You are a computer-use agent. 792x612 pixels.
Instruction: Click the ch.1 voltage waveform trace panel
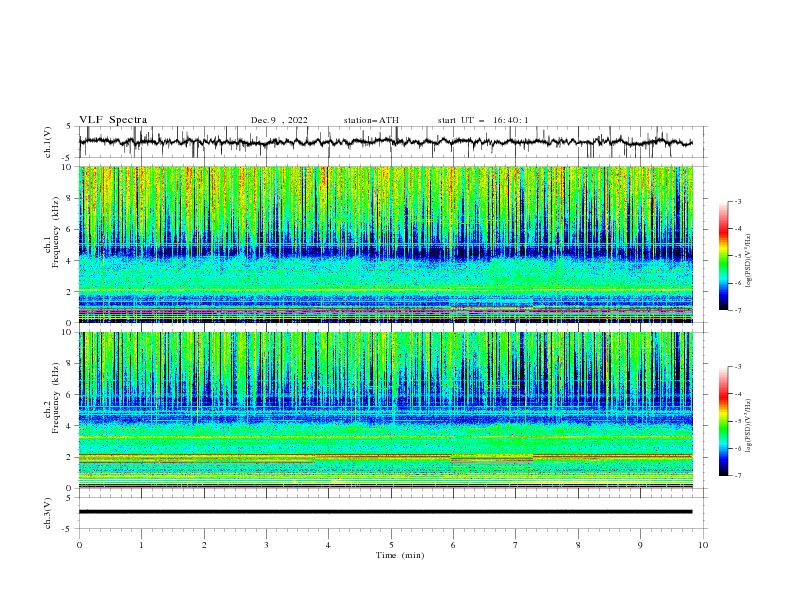[x=393, y=142]
